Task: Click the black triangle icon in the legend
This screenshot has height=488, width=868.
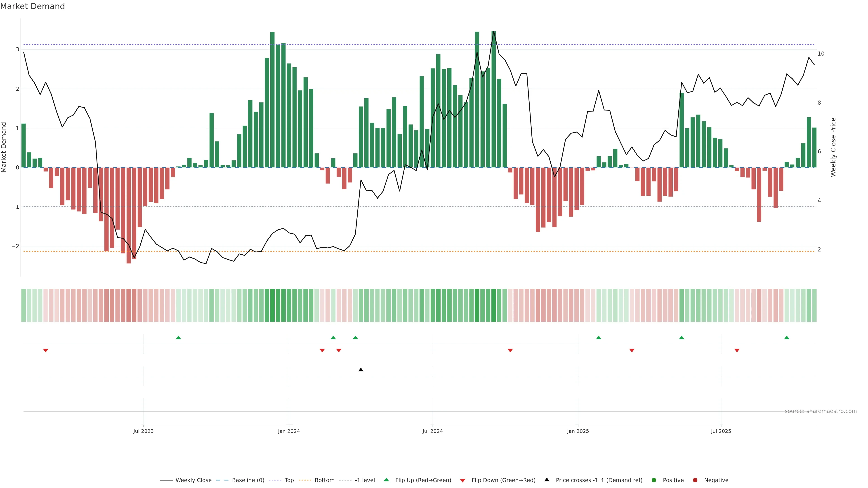Action: [547, 480]
